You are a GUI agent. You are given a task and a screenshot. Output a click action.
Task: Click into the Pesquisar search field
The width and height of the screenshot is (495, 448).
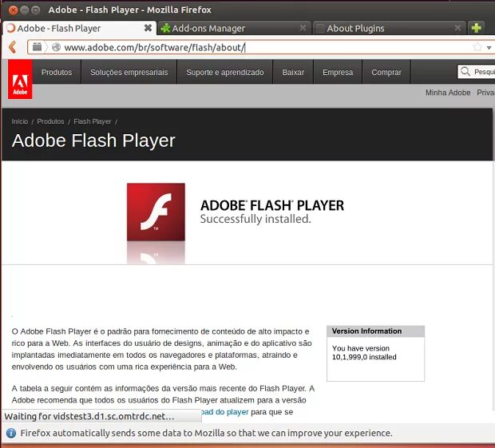tap(477, 72)
